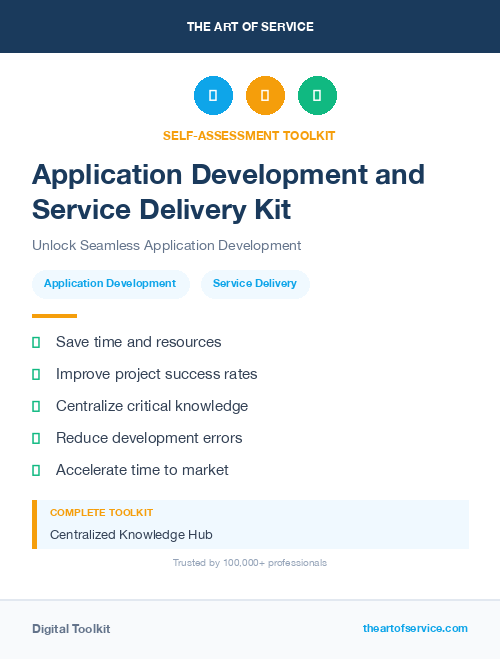Click the text Reduce development errors
The height and width of the screenshot is (659, 500).
point(149,438)
